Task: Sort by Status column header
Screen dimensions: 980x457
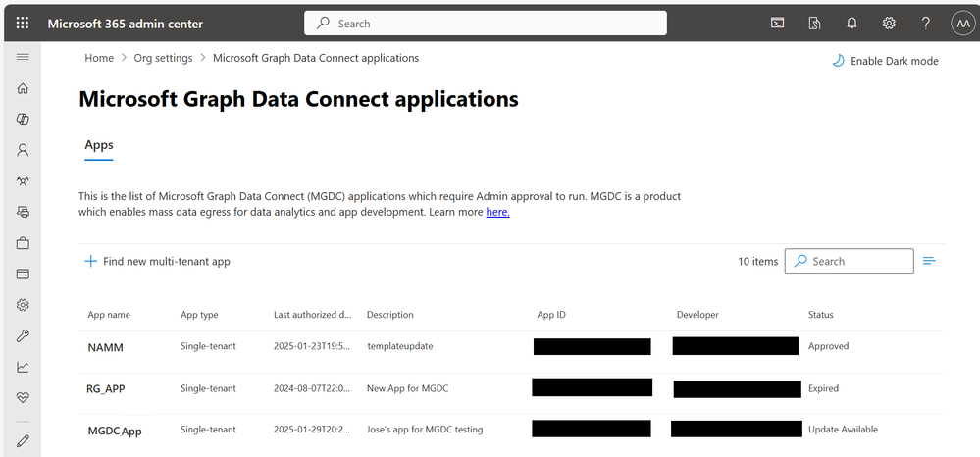Action: coord(821,315)
